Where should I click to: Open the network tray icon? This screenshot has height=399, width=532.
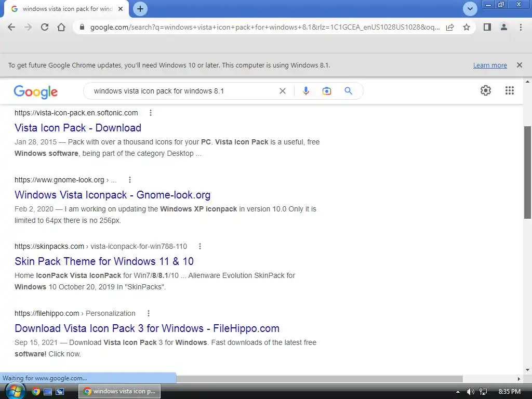click(x=483, y=392)
